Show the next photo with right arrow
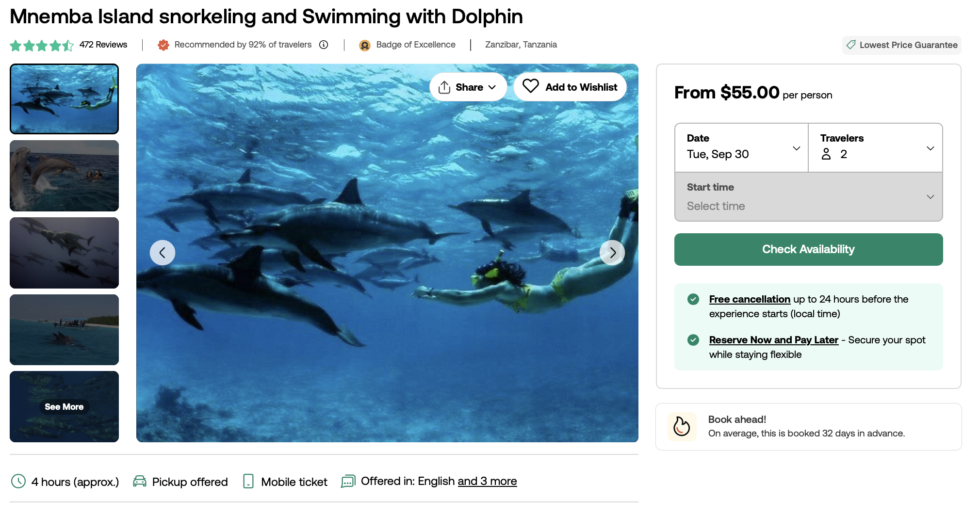 (x=612, y=253)
